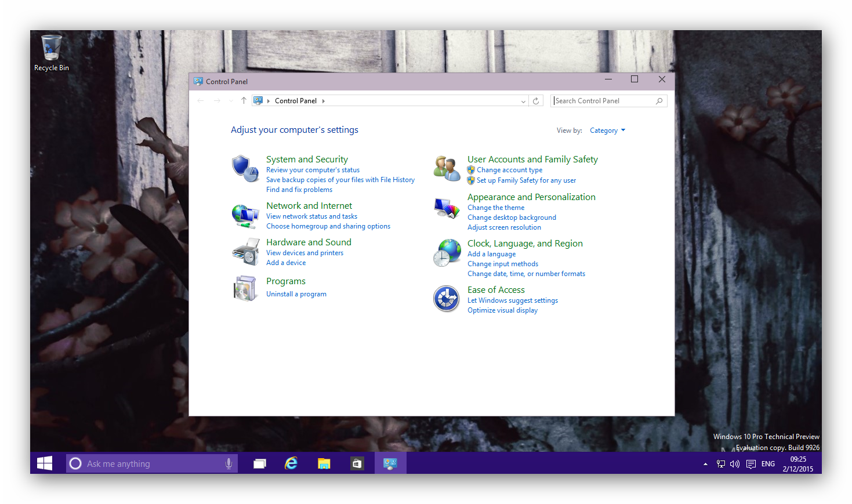This screenshot has height=504, width=852.
Task: Click Review your computer's status
Action: click(313, 170)
